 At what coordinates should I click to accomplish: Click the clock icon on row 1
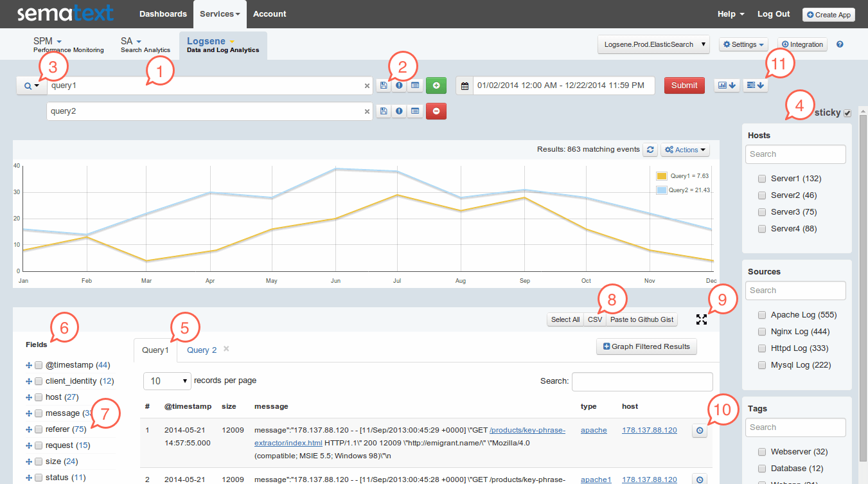coord(700,431)
